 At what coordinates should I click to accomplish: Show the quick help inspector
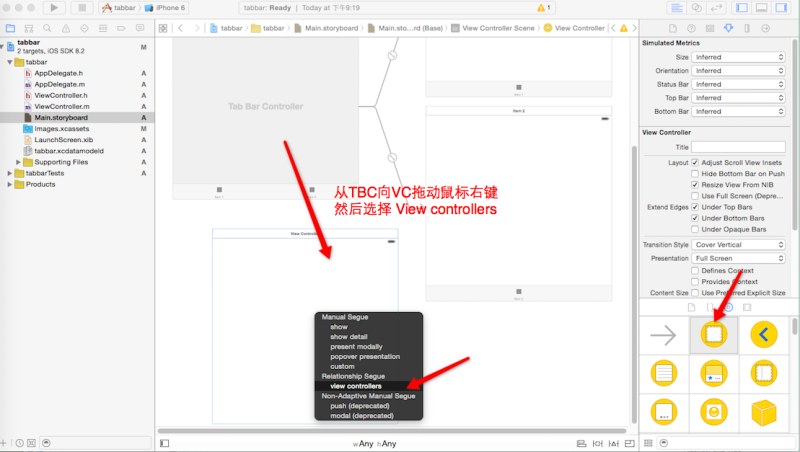pos(691,29)
